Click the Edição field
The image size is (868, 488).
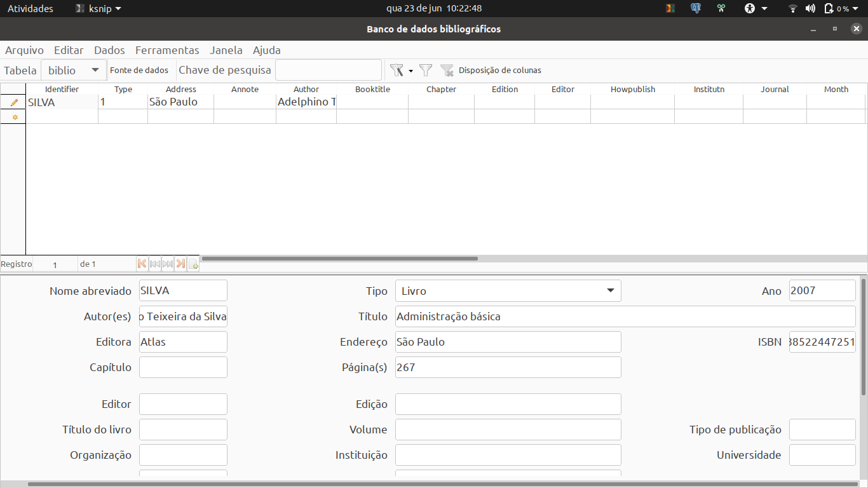[508, 404]
